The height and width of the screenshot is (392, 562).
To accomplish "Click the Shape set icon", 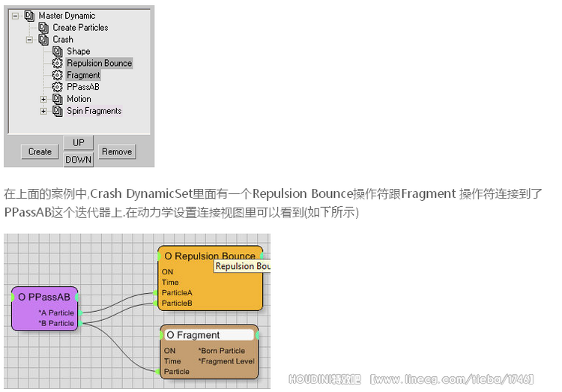I will coord(58,51).
